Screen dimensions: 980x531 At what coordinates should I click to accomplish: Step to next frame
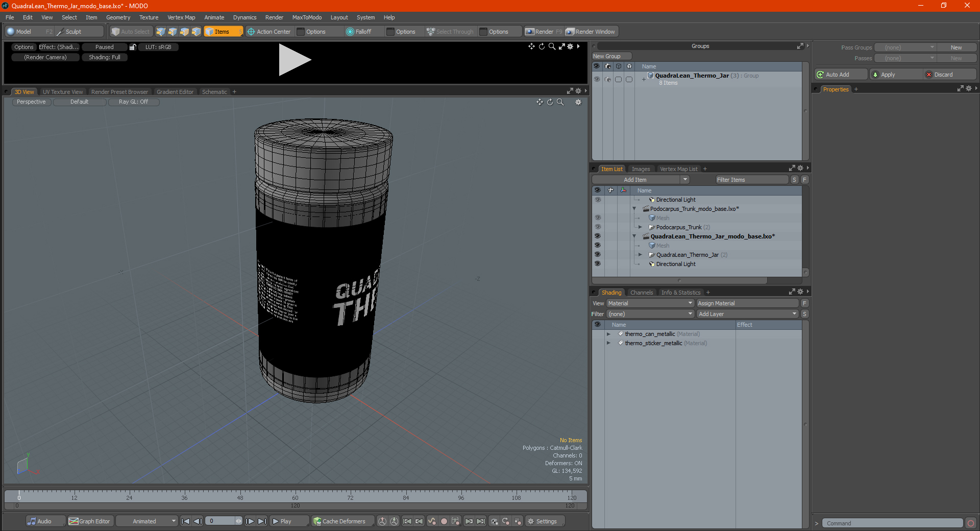pyautogui.click(x=250, y=521)
